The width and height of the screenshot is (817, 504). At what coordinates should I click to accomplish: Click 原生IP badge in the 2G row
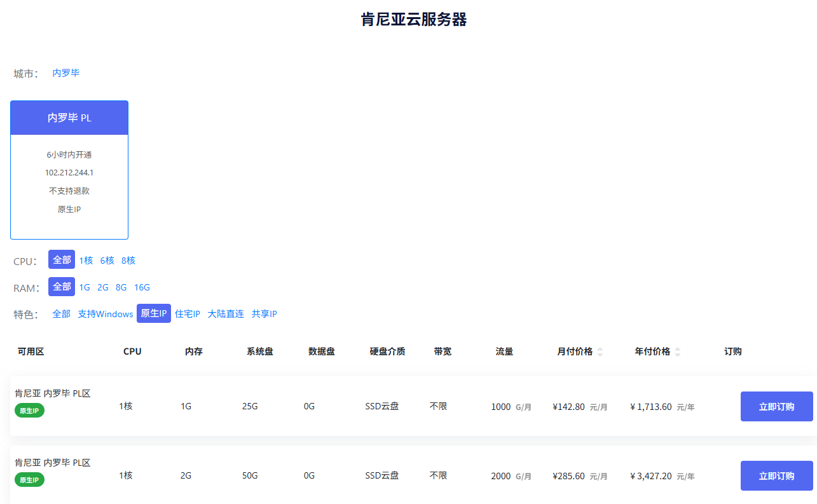point(29,480)
